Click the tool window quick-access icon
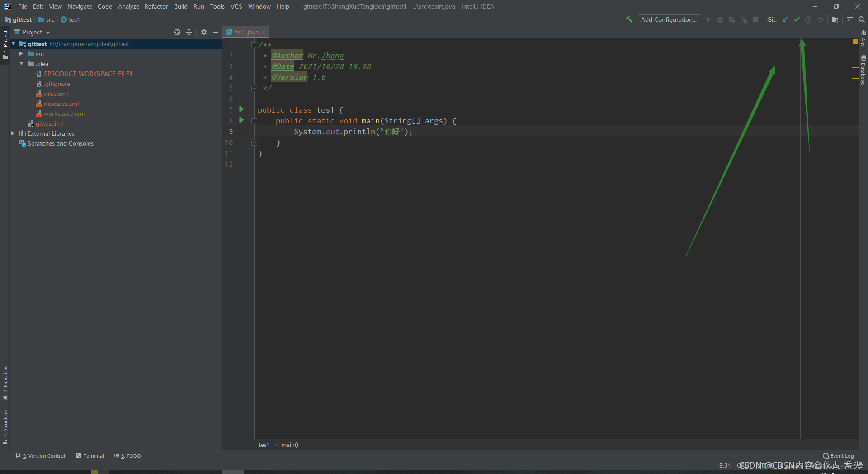This screenshot has height=474, width=868. pos(5,465)
